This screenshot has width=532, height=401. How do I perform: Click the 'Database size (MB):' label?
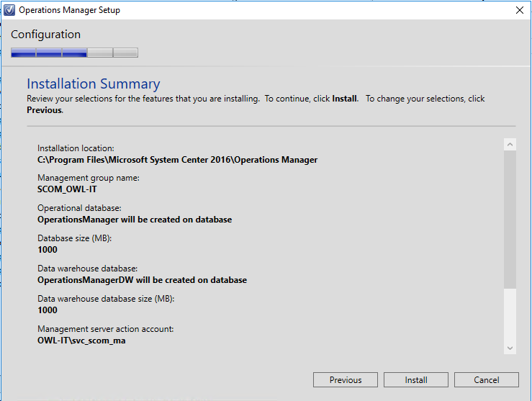pyautogui.click(x=74, y=238)
